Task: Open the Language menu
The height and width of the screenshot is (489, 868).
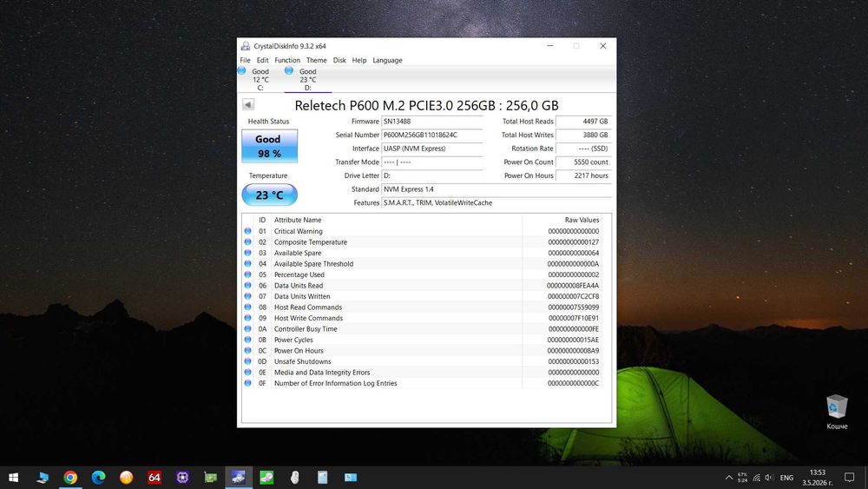Action: (x=387, y=60)
